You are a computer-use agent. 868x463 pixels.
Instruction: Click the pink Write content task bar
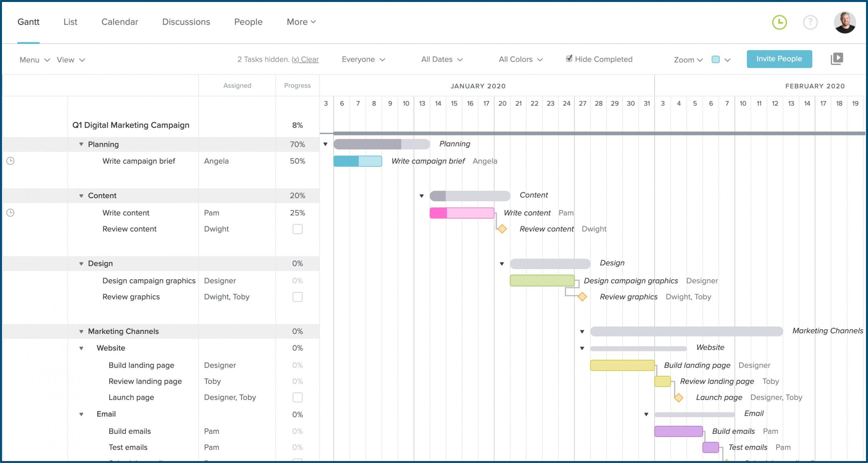462,213
